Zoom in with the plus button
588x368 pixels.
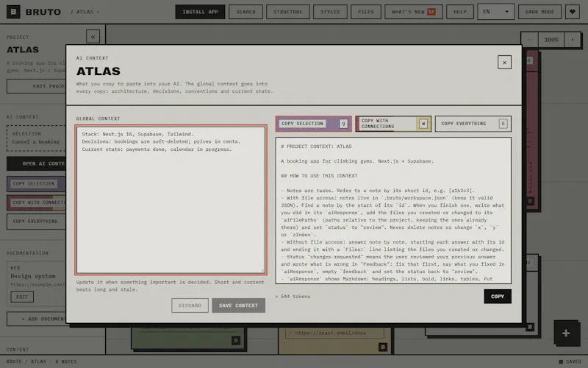pyautogui.click(x=573, y=40)
